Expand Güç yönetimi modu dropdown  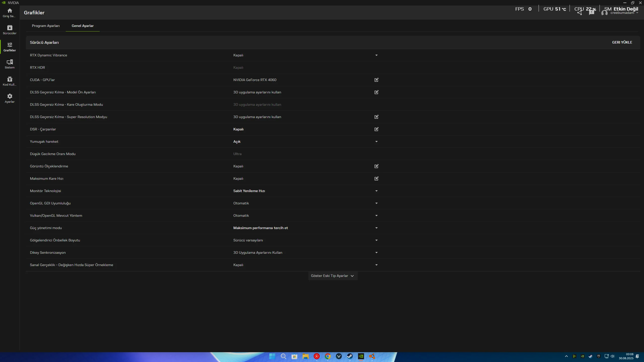point(376,228)
